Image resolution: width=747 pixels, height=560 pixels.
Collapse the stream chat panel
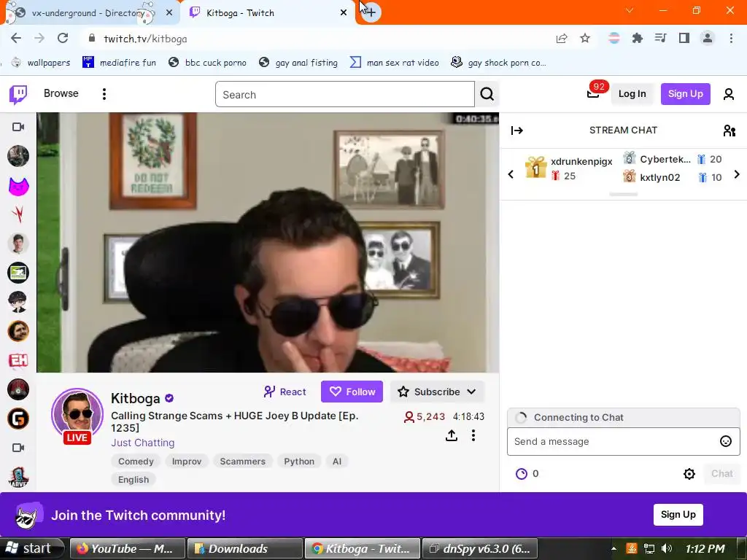pyautogui.click(x=517, y=131)
